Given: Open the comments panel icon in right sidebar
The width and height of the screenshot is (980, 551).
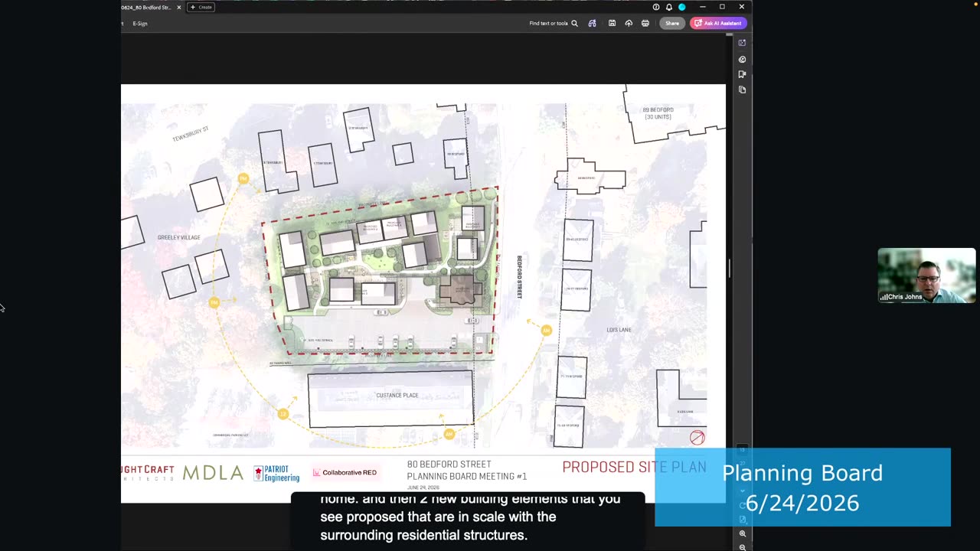Looking at the screenshot, I should (742, 59).
